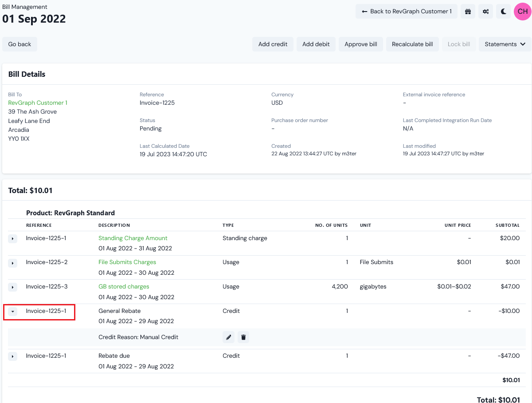Click the Add debit button

[316, 44]
